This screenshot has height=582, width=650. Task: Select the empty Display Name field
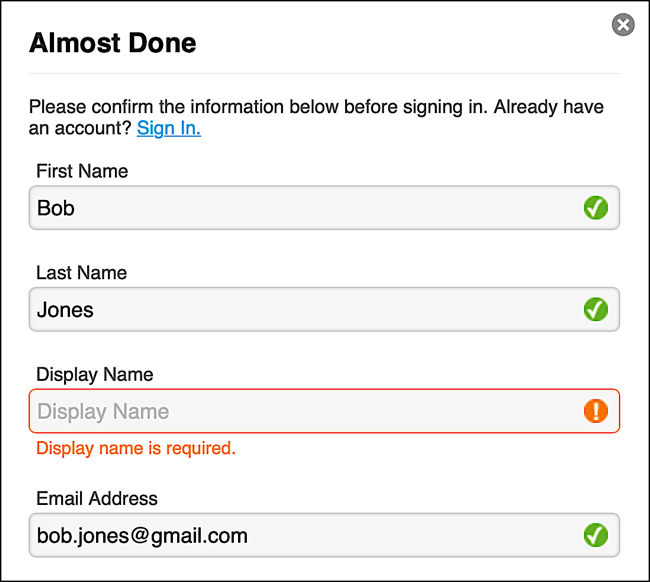tap(300, 411)
